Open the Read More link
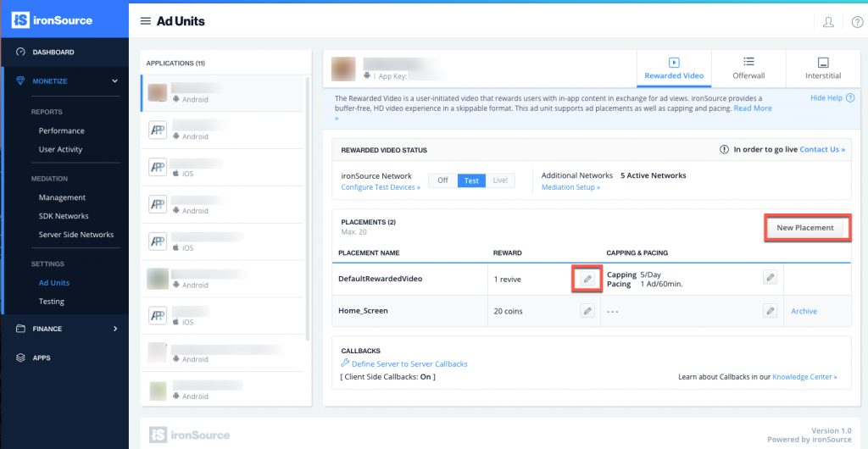 753,108
